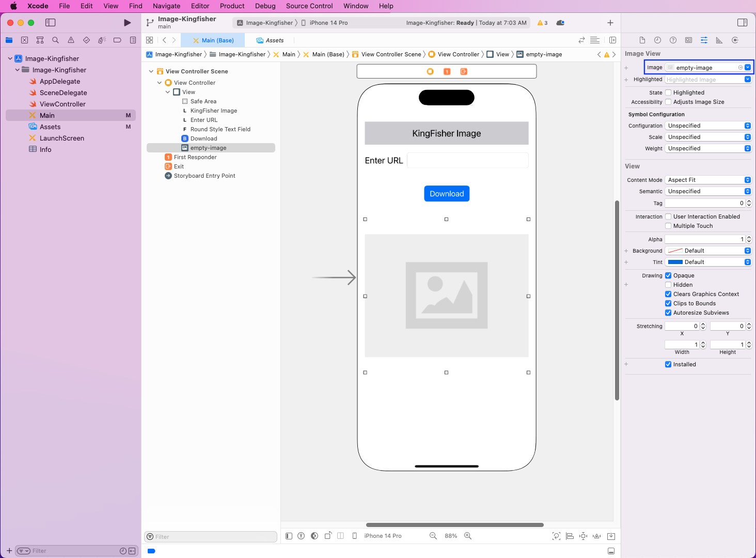Open the library with the plus button
The height and width of the screenshot is (558, 756).
pos(610,23)
